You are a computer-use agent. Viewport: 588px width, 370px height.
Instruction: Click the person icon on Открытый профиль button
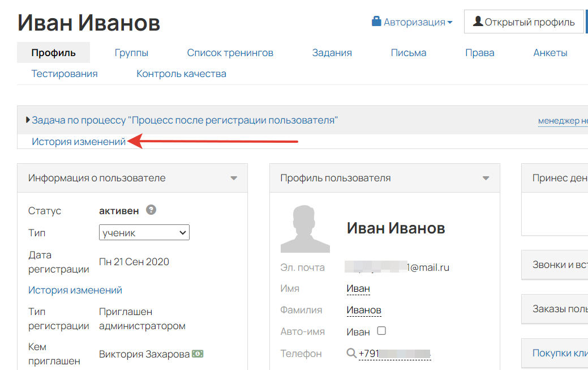(x=478, y=22)
